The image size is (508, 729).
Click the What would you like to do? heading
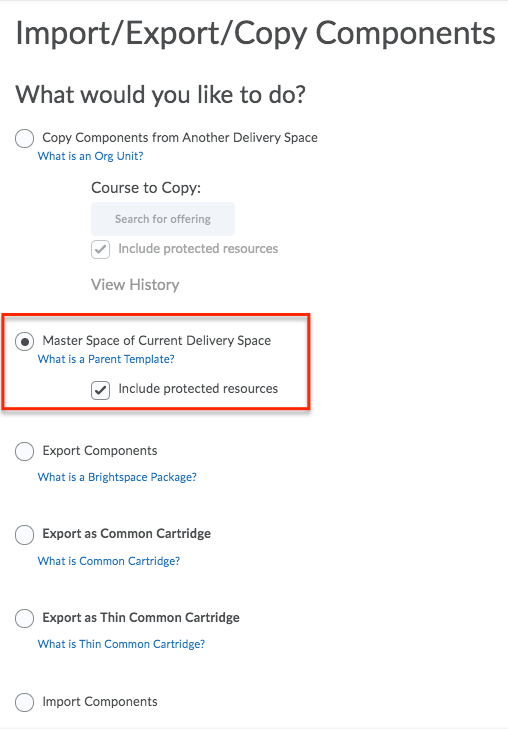[161, 94]
